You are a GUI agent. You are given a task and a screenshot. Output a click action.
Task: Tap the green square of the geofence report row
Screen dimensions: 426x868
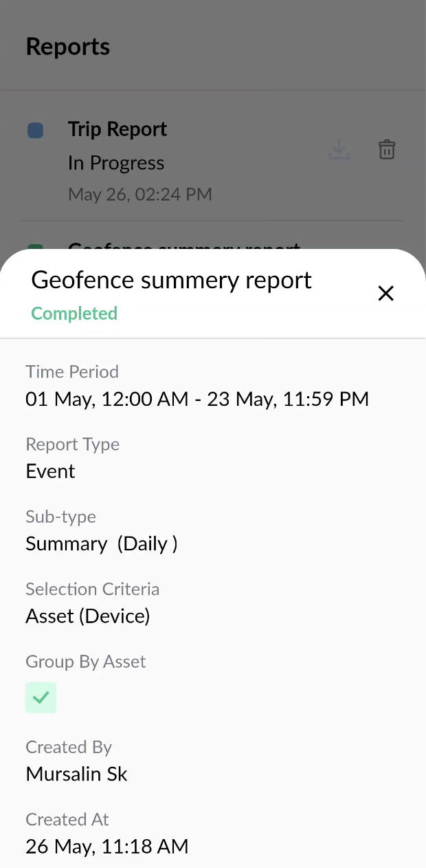pyautogui.click(x=35, y=247)
